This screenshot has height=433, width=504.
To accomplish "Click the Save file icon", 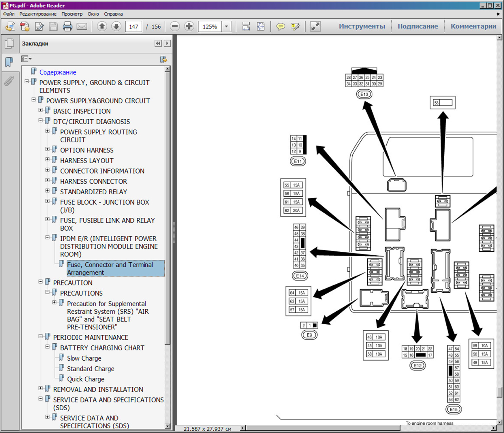I will coord(53,27).
